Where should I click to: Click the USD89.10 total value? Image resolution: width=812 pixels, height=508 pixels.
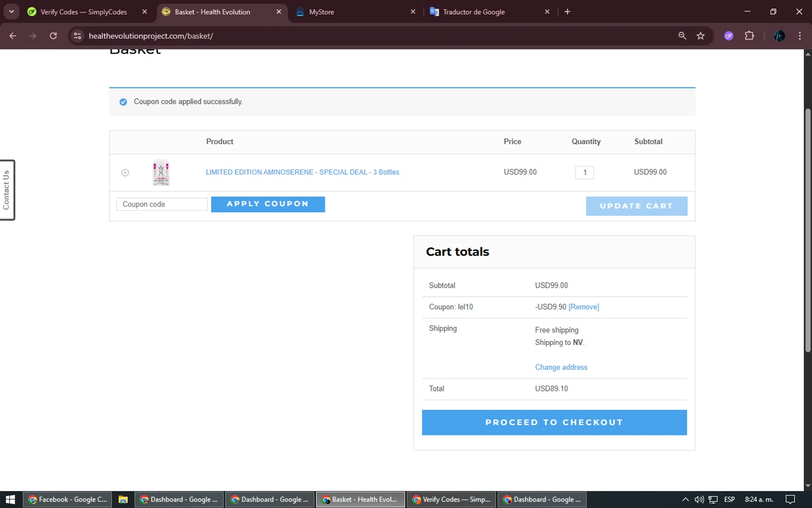pos(552,389)
